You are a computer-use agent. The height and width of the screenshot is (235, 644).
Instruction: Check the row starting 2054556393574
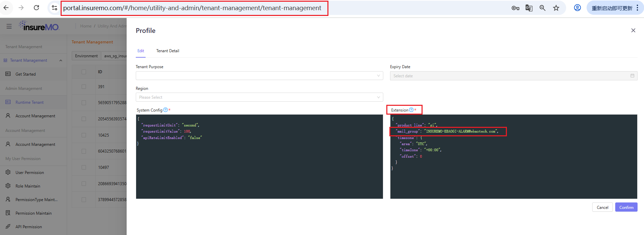click(x=84, y=119)
